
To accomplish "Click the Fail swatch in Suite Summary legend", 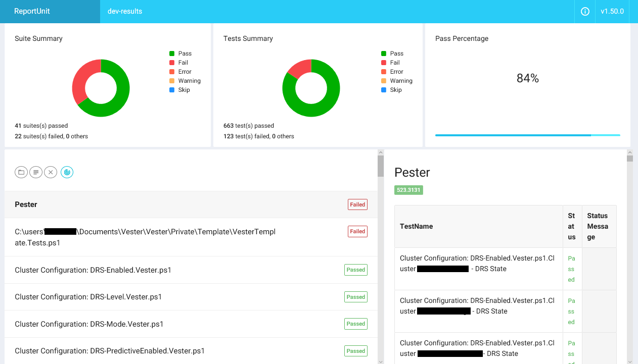I will tap(172, 63).
